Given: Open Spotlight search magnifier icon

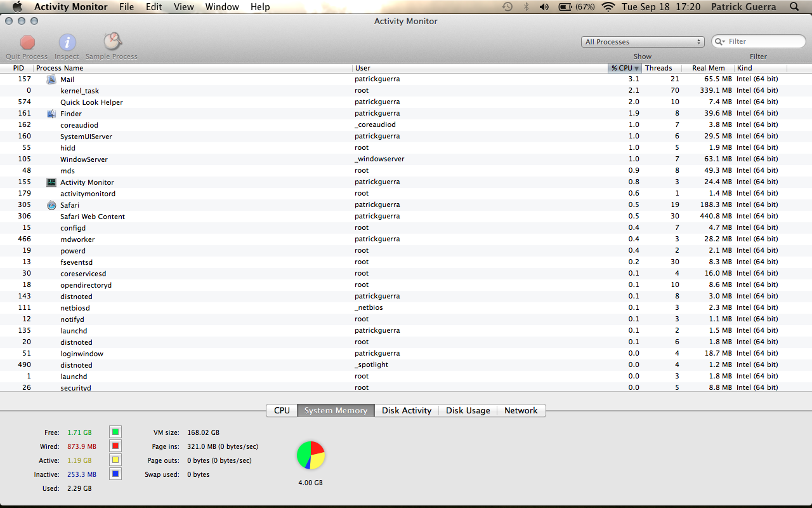Looking at the screenshot, I should (x=794, y=7).
